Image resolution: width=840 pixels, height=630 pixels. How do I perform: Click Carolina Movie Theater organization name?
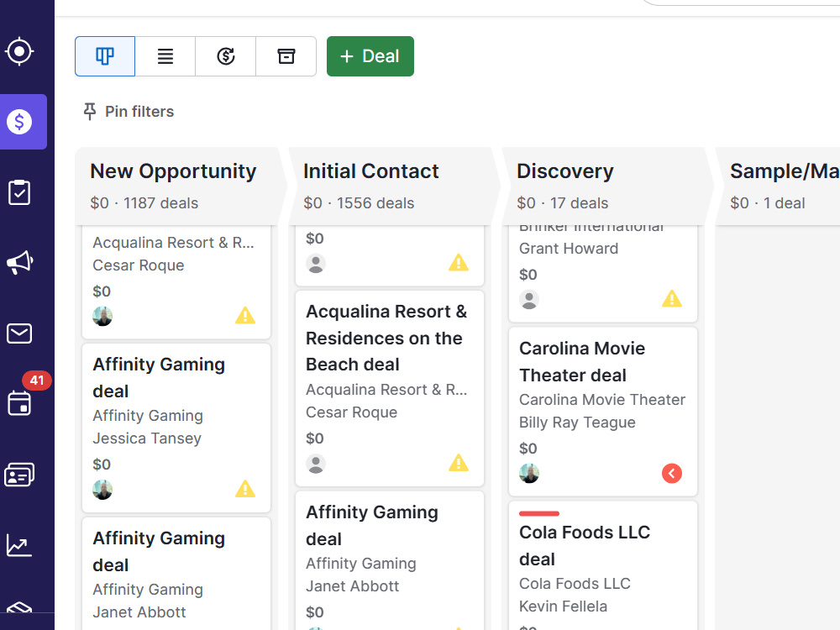(x=602, y=400)
